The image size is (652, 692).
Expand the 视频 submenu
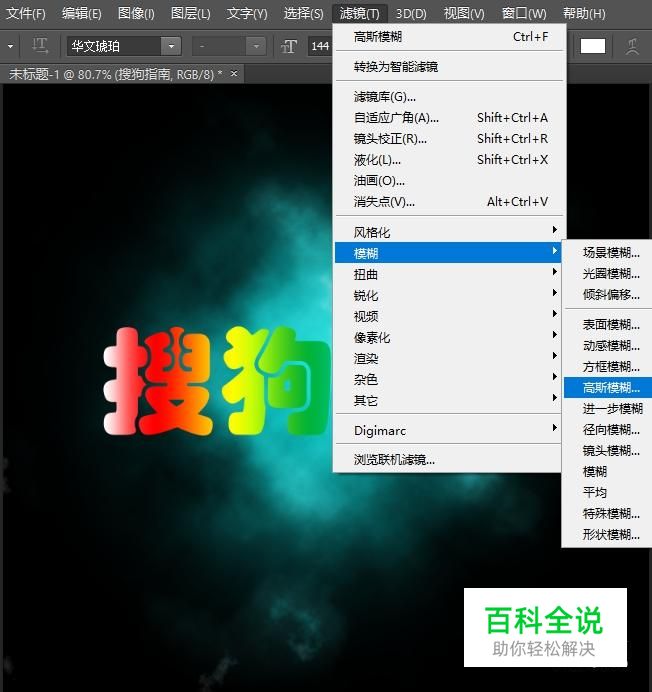(x=448, y=316)
